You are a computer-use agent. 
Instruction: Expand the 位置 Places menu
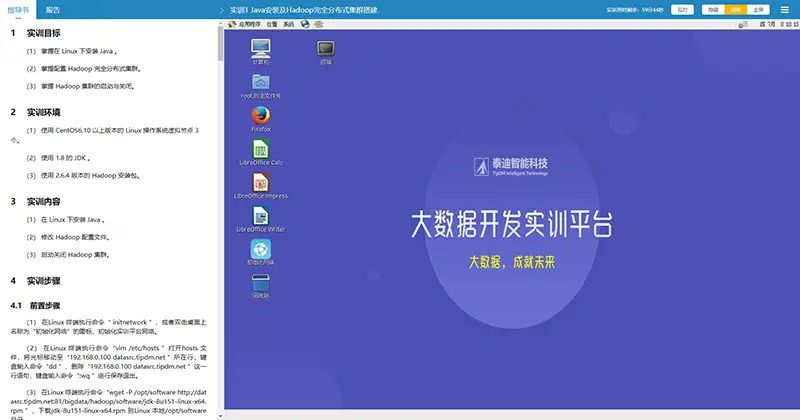pos(272,22)
